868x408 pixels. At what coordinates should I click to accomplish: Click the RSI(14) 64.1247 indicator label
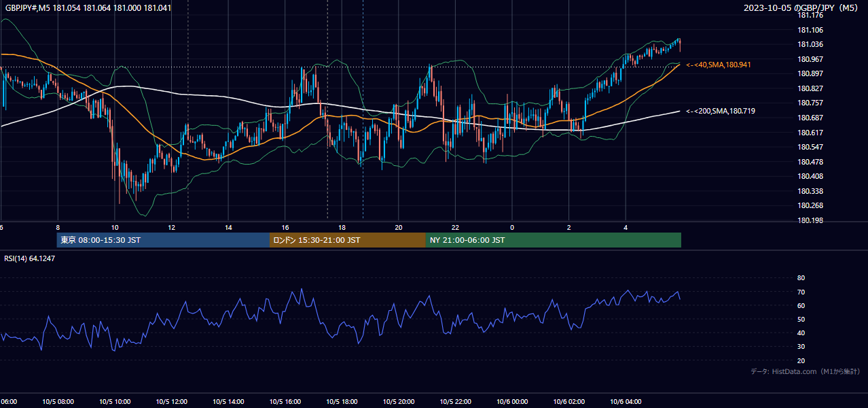point(31,258)
